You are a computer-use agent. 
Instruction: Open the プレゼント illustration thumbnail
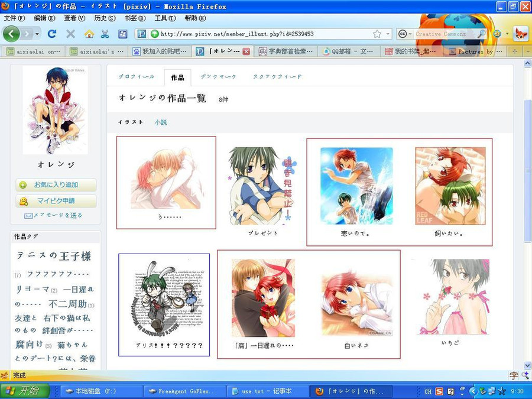(x=262, y=186)
